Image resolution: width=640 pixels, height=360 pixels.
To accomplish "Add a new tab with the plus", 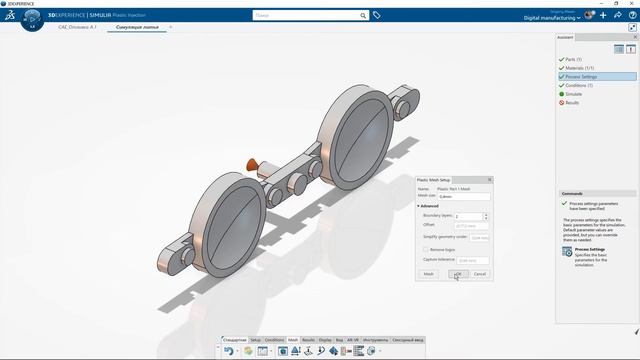I will coord(171,27).
